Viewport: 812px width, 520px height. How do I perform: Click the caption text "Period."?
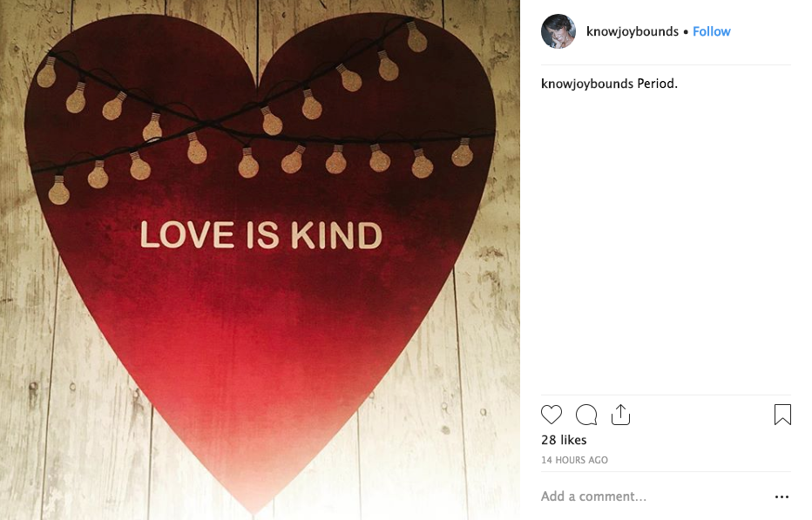(658, 84)
